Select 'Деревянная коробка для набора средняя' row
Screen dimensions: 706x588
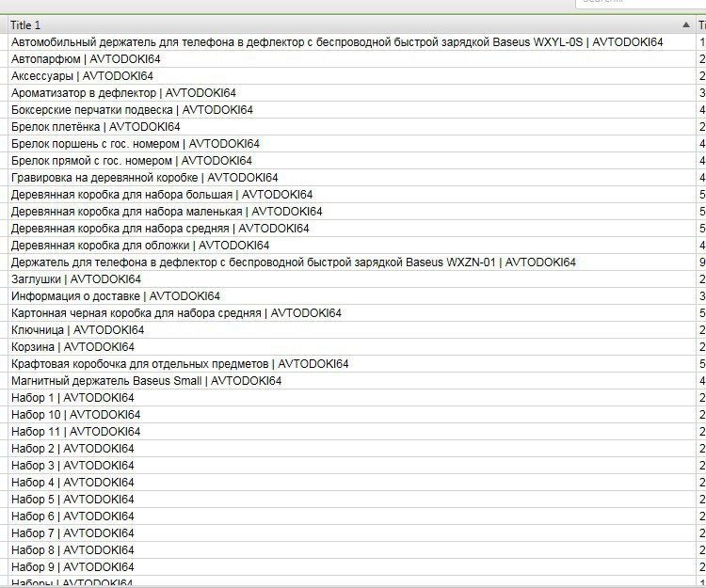click(352, 229)
